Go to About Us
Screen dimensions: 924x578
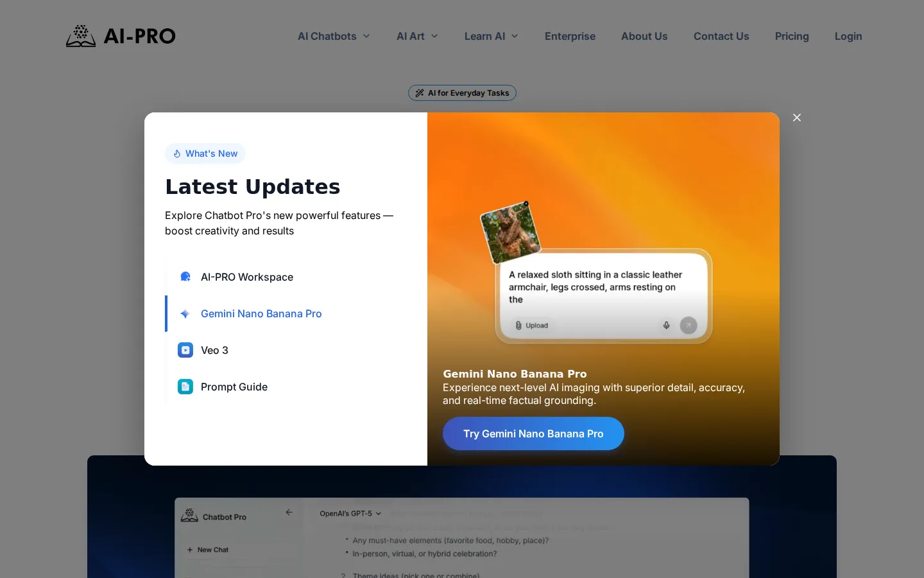tap(644, 36)
